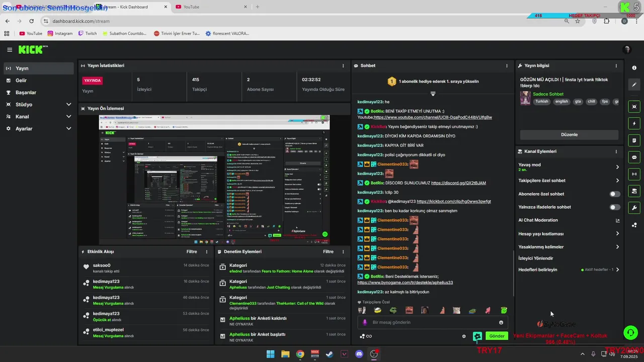Toggle Yalnızca ifadelerle sohbet switch
Screen dimensions: 644x362
click(x=614, y=207)
